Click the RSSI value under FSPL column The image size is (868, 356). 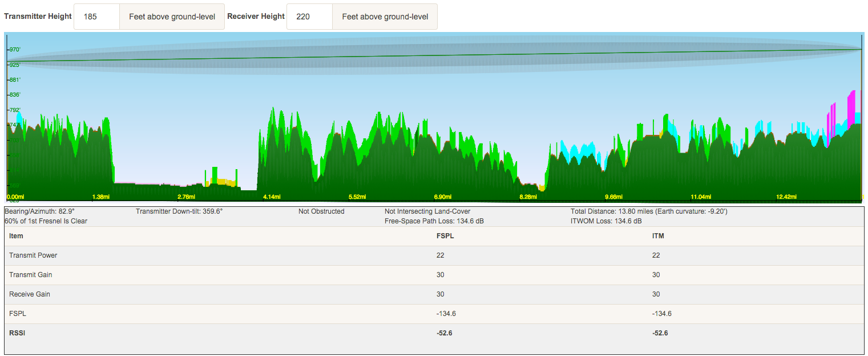click(444, 333)
